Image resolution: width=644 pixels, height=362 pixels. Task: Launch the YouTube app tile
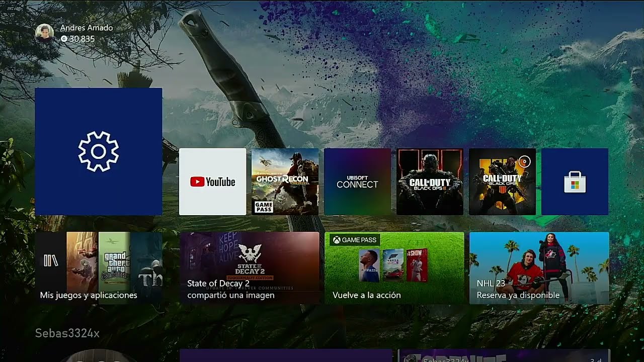213,182
